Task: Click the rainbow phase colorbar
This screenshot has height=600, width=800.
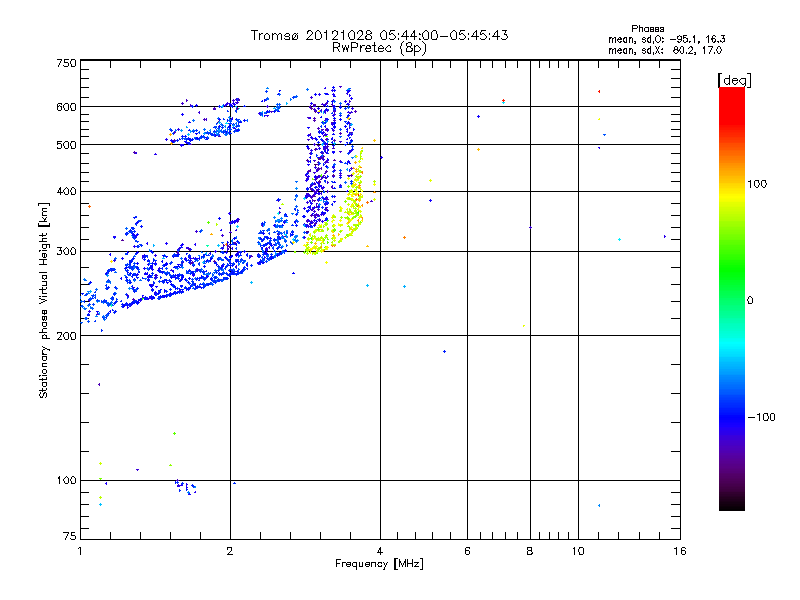Action: (732, 299)
